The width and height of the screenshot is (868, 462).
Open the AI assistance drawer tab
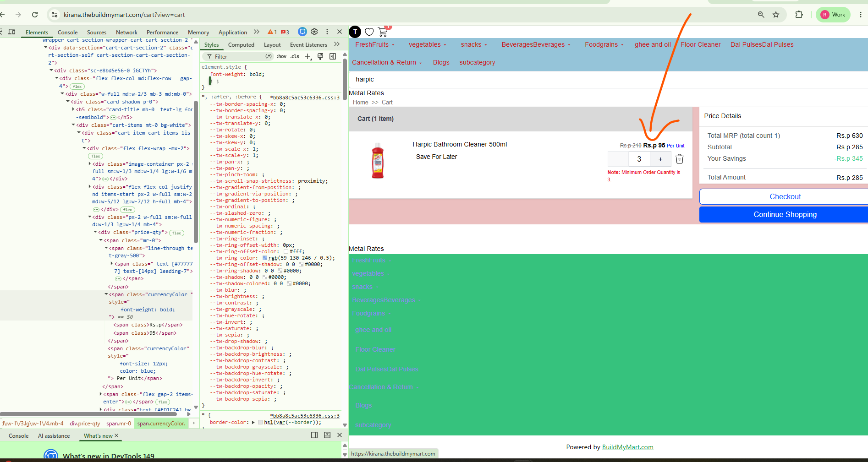(54, 435)
